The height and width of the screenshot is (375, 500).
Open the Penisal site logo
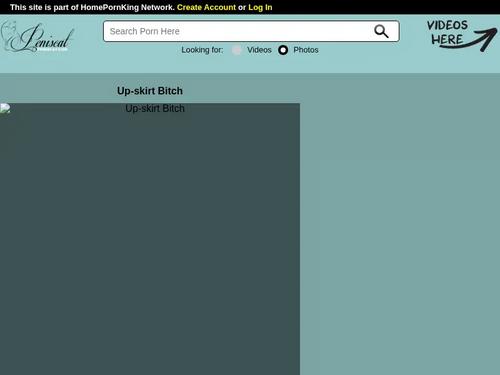[37, 37]
